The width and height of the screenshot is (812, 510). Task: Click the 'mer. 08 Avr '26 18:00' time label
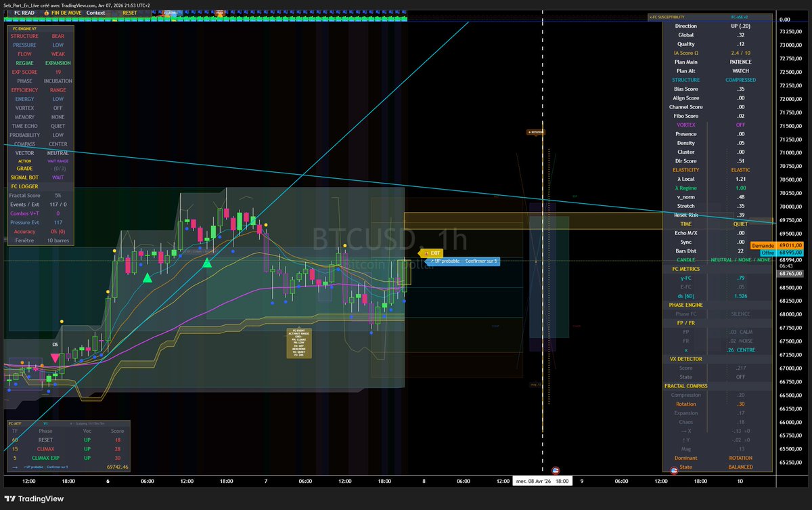[543, 481]
